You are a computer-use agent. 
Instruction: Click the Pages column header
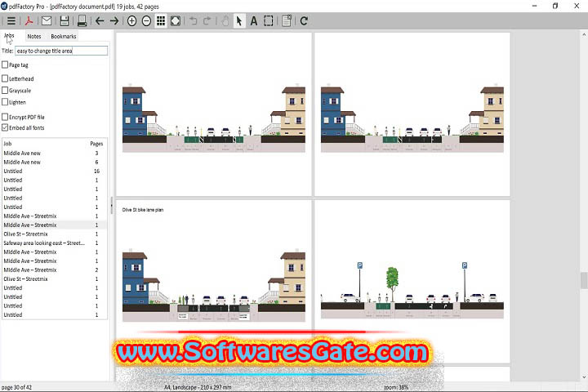tap(96, 144)
